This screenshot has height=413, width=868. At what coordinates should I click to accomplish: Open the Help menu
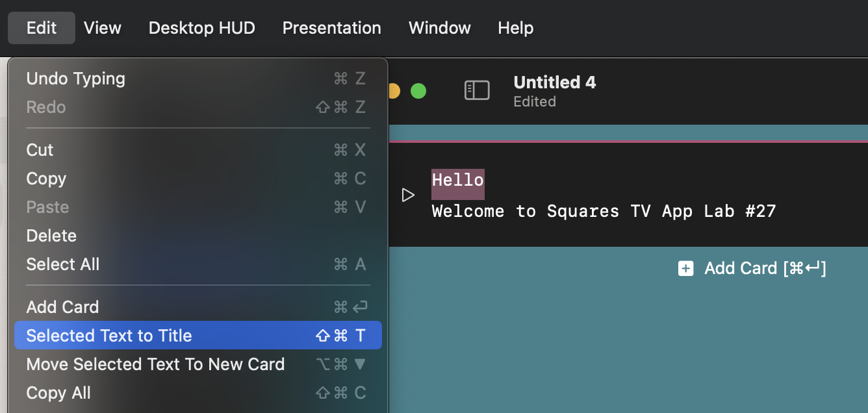(515, 28)
